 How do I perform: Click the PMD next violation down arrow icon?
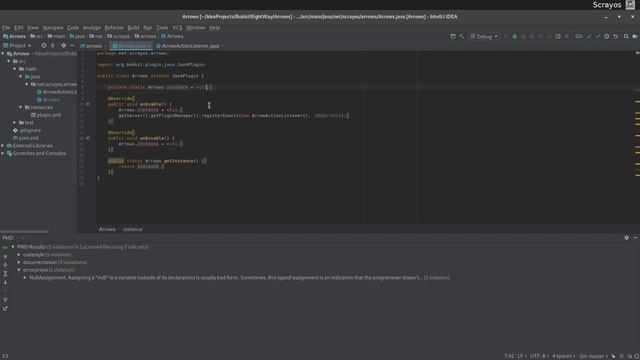[5, 282]
